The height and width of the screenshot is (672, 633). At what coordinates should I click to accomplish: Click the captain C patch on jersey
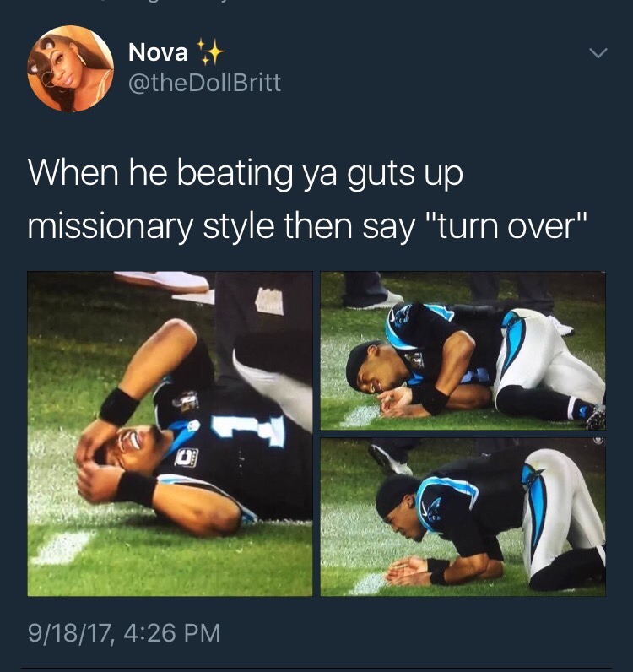187,458
